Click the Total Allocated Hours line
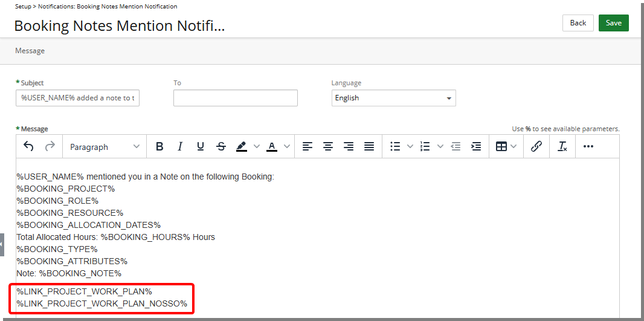 116,237
